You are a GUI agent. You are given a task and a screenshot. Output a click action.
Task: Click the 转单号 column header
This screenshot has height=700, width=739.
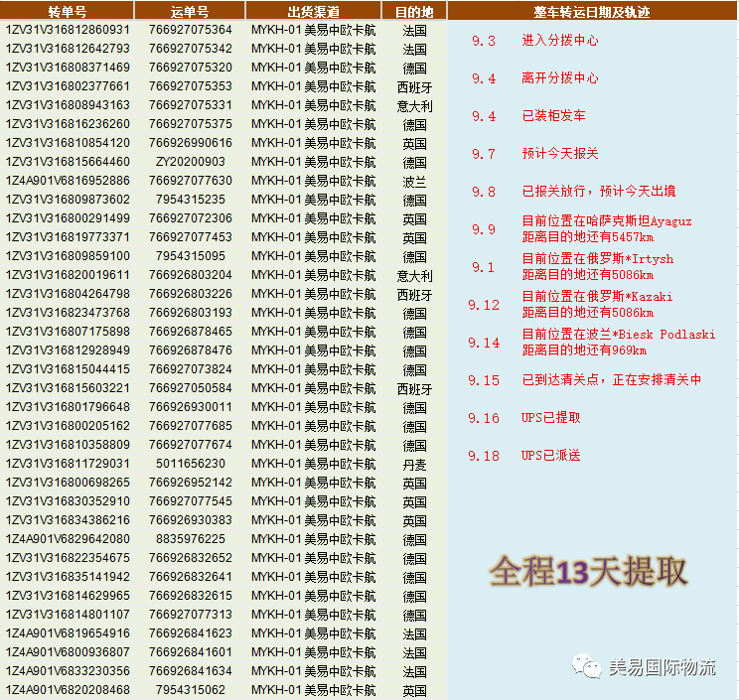click(x=67, y=11)
